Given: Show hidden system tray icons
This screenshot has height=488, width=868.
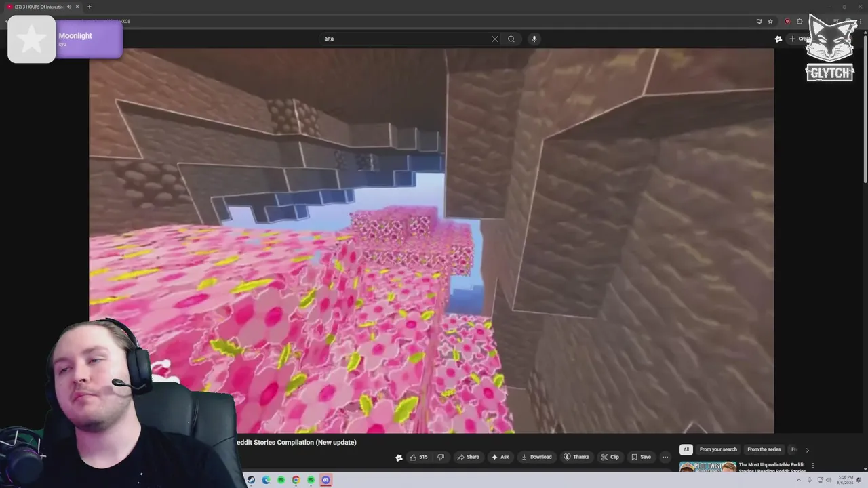Looking at the screenshot, I should point(798,480).
